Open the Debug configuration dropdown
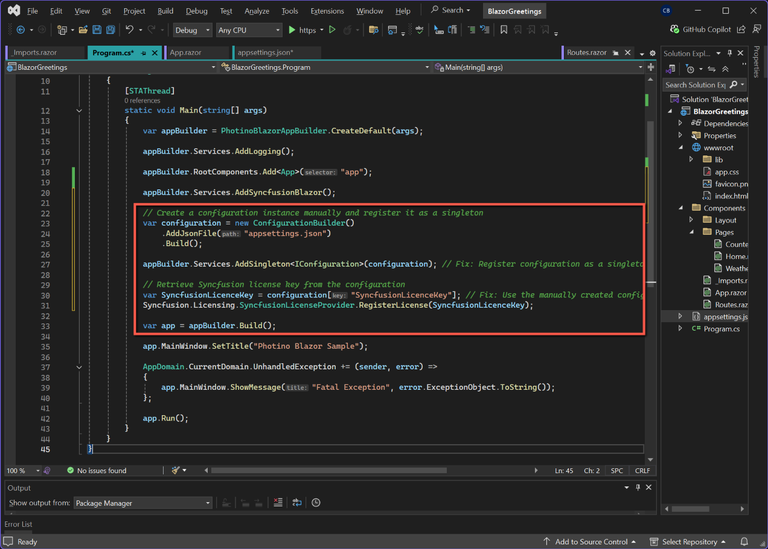The width and height of the screenshot is (768, 549). (190, 30)
